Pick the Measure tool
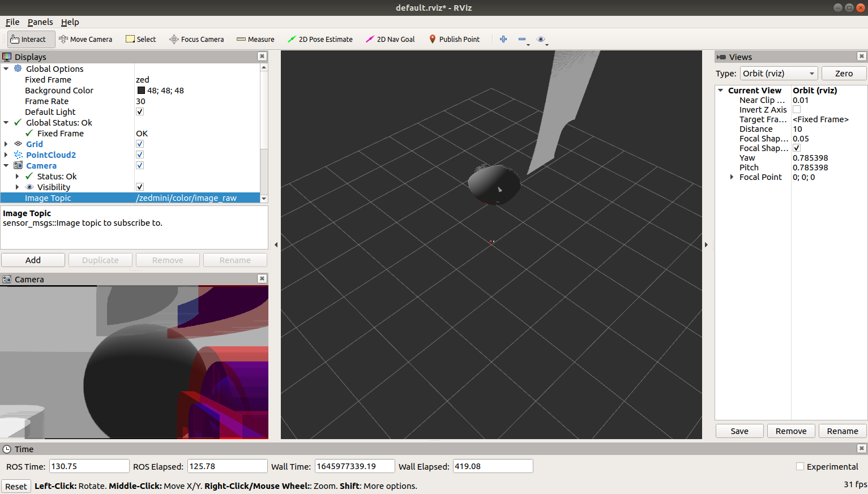The width and height of the screenshot is (868, 494). click(255, 39)
